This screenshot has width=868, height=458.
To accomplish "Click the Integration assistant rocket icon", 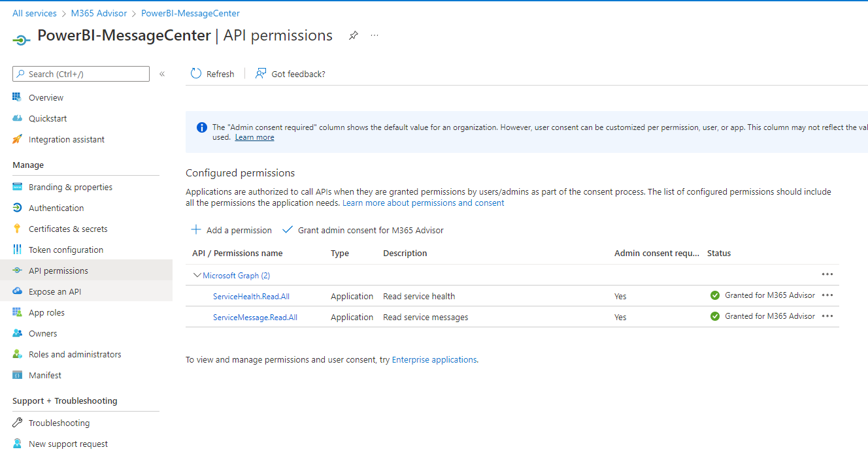I will (x=17, y=139).
